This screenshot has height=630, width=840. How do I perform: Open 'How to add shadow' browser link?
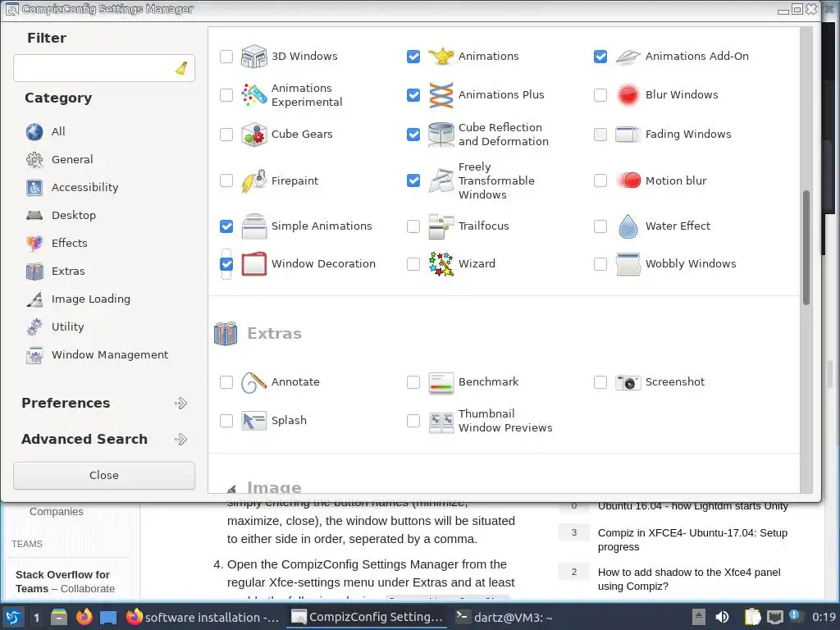coord(689,580)
